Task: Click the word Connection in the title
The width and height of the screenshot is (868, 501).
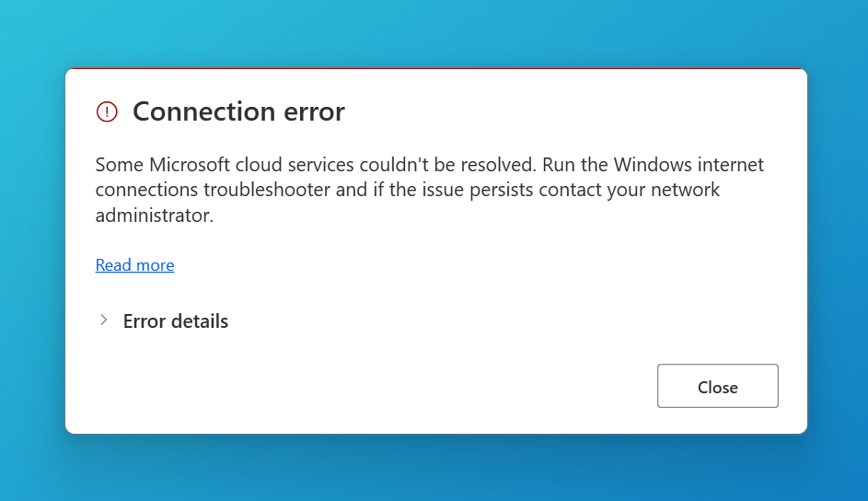Action: click(x=203, y=111)
